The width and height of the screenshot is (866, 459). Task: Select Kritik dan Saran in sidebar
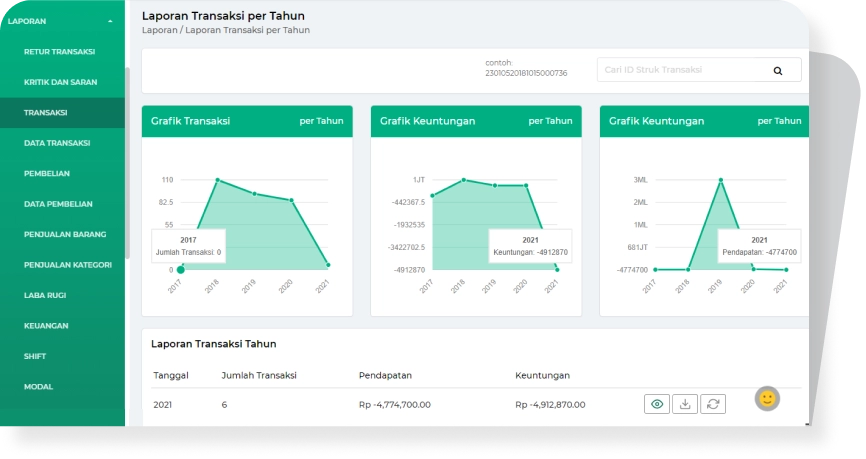pos(60,82)
